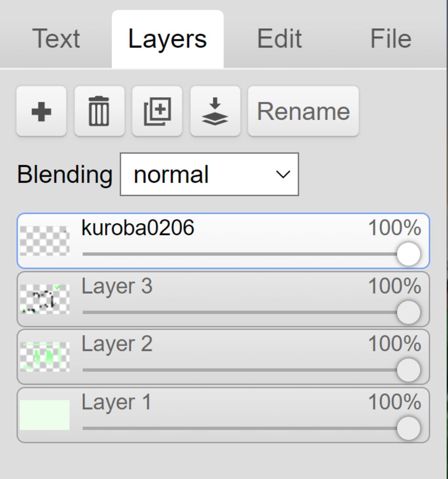Click the Blending dropdown chevron arrow
Image resolution: width=448 pixels, height=479 pixels.
point(283,174)
